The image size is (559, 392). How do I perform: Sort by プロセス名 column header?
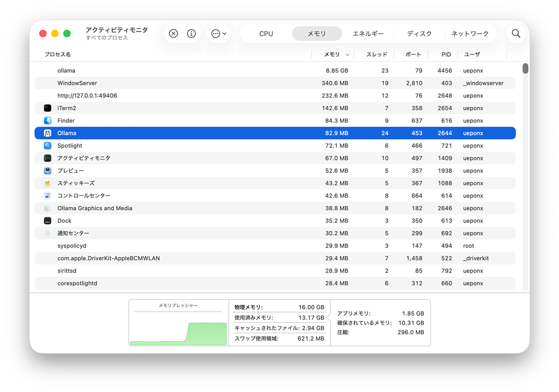pyautogui.click(x=58, y=55)
